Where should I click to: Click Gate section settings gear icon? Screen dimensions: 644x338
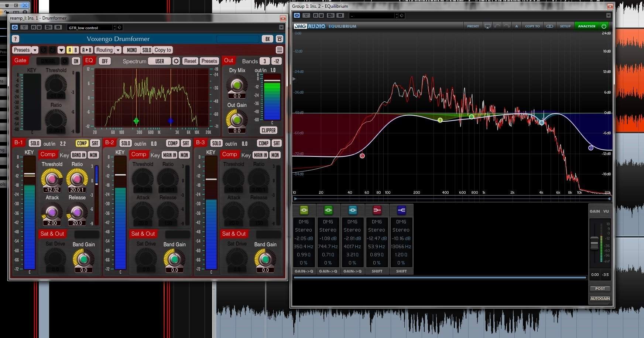tap(65, 61)
